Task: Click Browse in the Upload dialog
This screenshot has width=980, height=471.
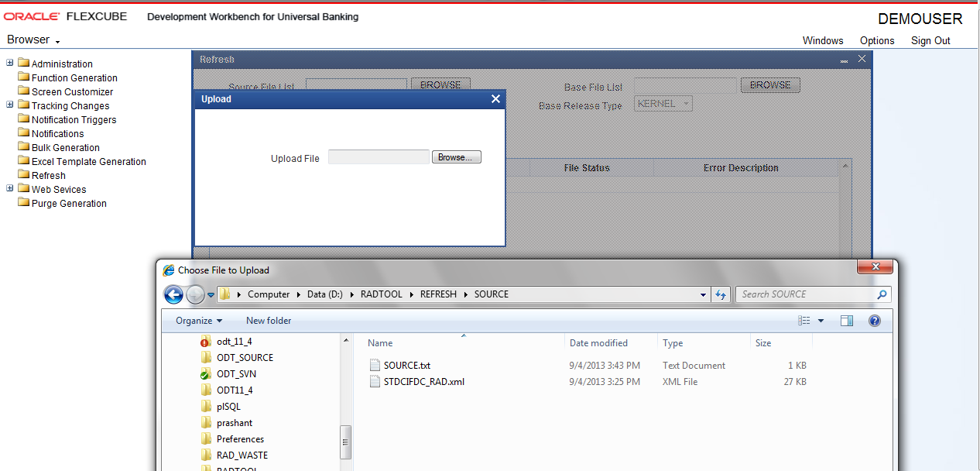Action: pyautogui.click(x=457, y=157)
